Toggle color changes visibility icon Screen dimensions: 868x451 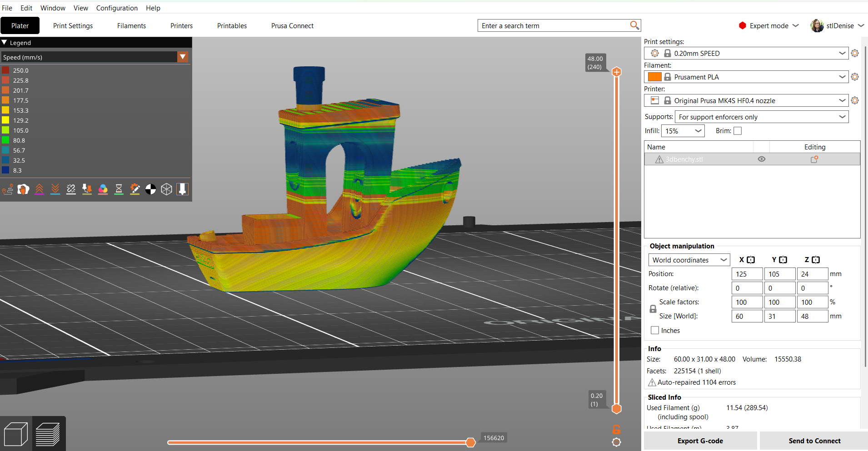tap(103, 189)
